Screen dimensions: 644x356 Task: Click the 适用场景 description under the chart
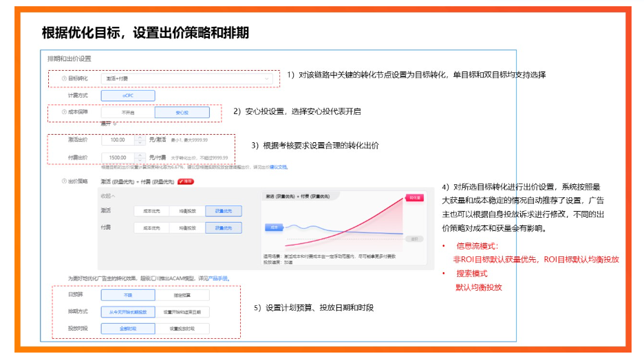click(330, 256)
